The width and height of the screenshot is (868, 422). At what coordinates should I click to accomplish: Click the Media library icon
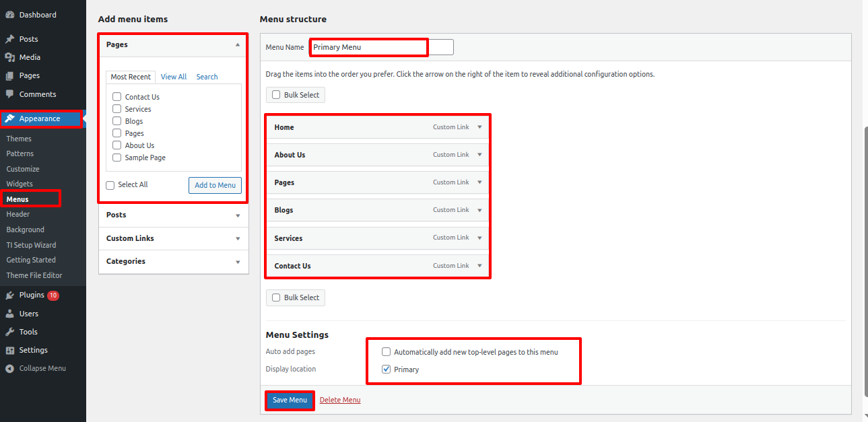(10, 57)
